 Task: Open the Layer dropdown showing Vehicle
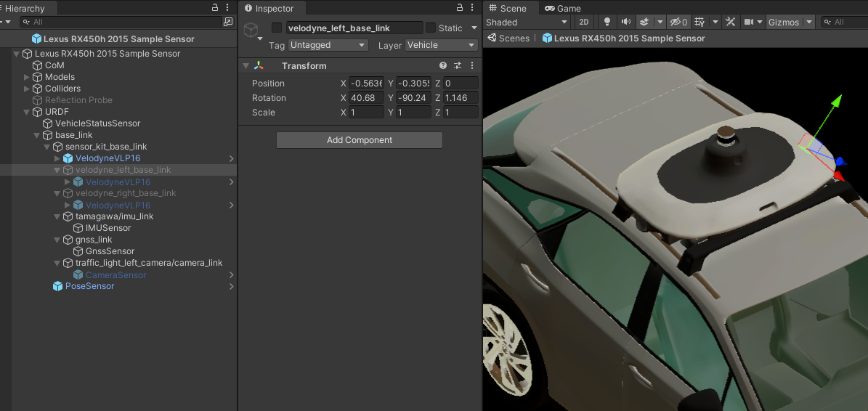pos(441,45)
